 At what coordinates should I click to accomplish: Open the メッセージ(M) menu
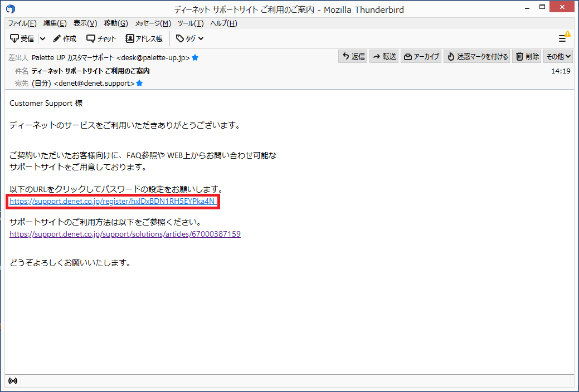(x=153, y=23)
